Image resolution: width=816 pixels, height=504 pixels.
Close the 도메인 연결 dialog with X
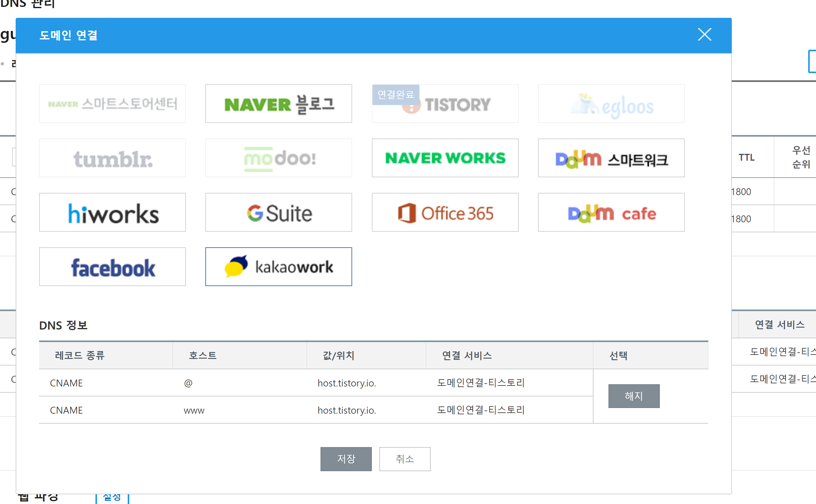tap(704, 35)
